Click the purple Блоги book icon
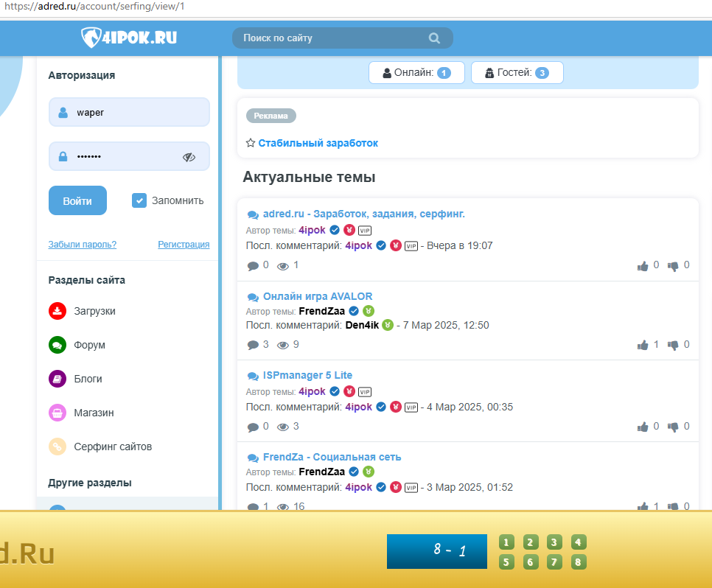Screen dimensions: 712x588 [x=57, y=379]
